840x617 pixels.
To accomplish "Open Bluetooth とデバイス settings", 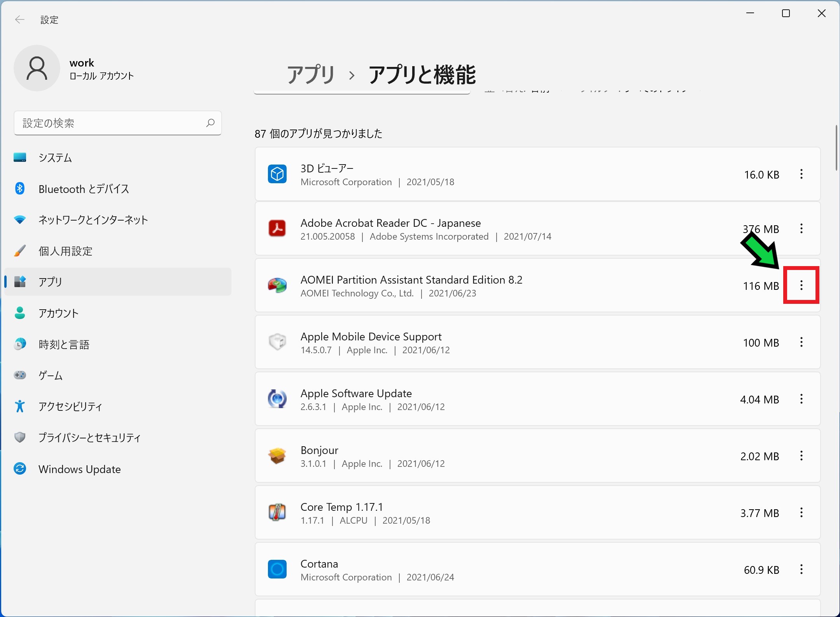I will (118, 189).
